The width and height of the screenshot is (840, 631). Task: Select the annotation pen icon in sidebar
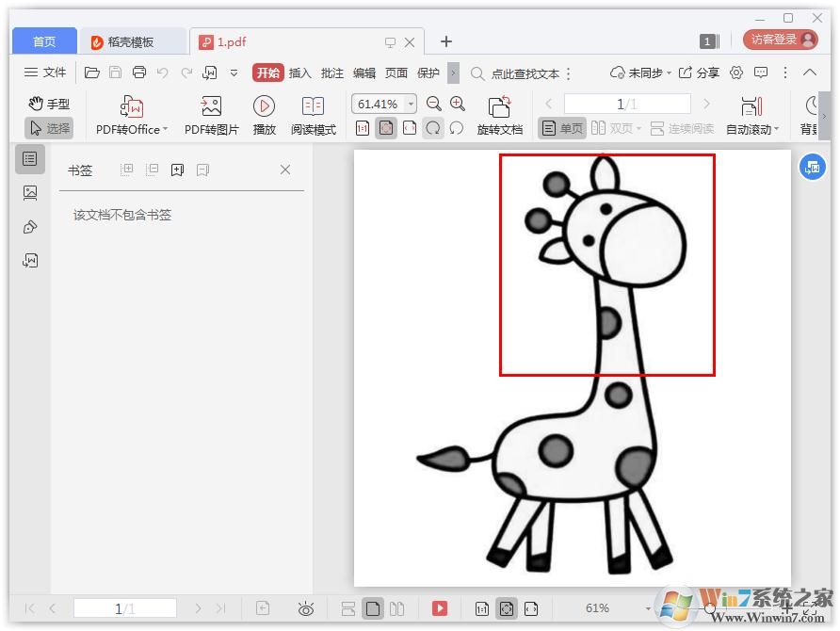click(29, 226)
